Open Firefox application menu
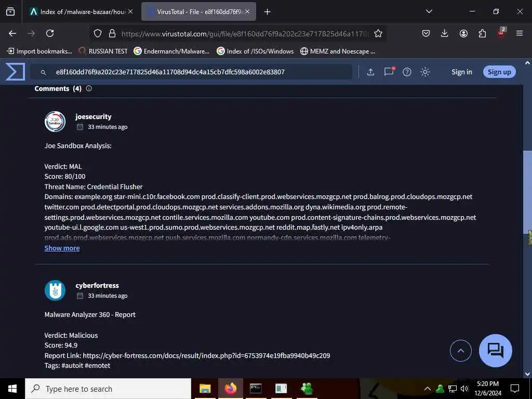The width and height of the screenshot is (532, 399). (520, 33)
